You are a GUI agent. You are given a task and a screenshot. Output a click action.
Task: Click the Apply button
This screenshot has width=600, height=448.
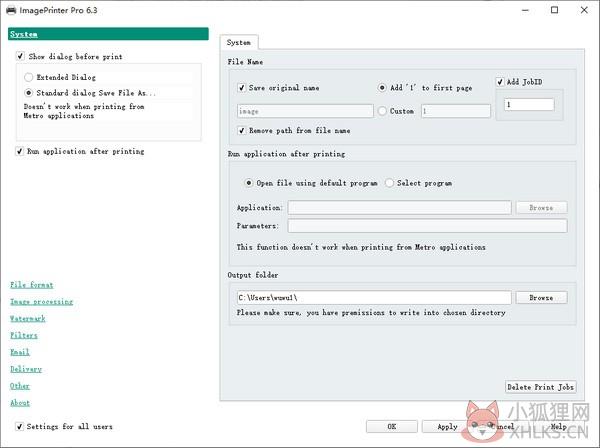click(x=447, y=427)
